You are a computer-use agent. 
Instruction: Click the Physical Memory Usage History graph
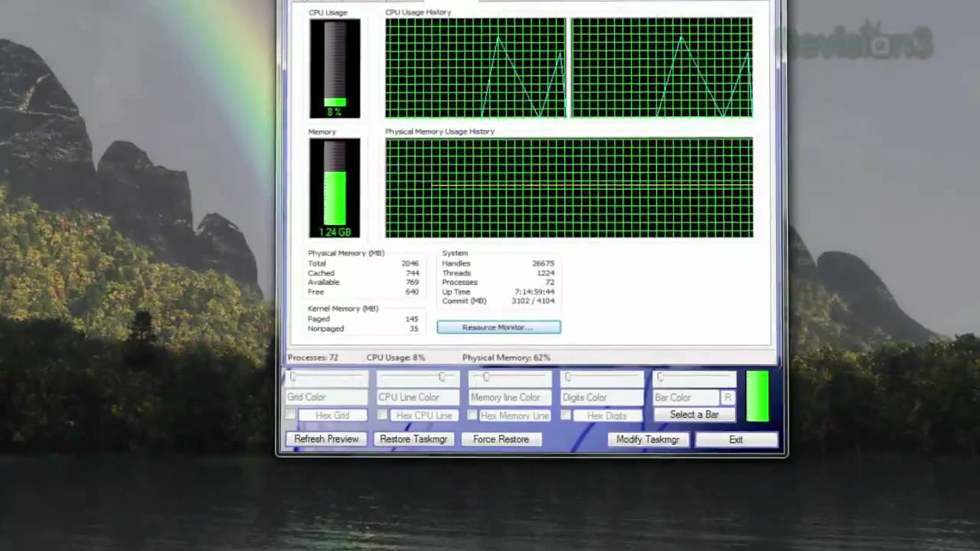[569, 187]
